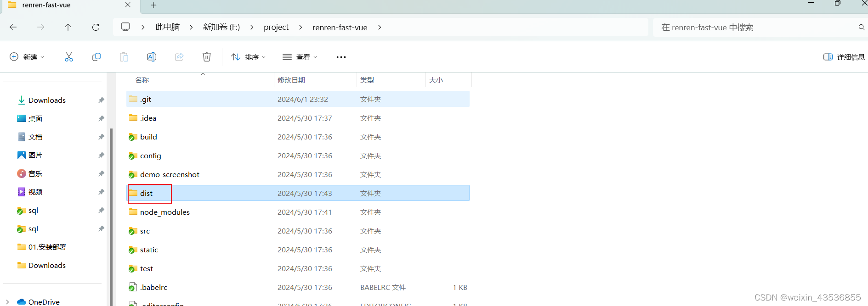Open the 新建 dropdown menu
The image size is (868, 306).
(x=27, y=57)
